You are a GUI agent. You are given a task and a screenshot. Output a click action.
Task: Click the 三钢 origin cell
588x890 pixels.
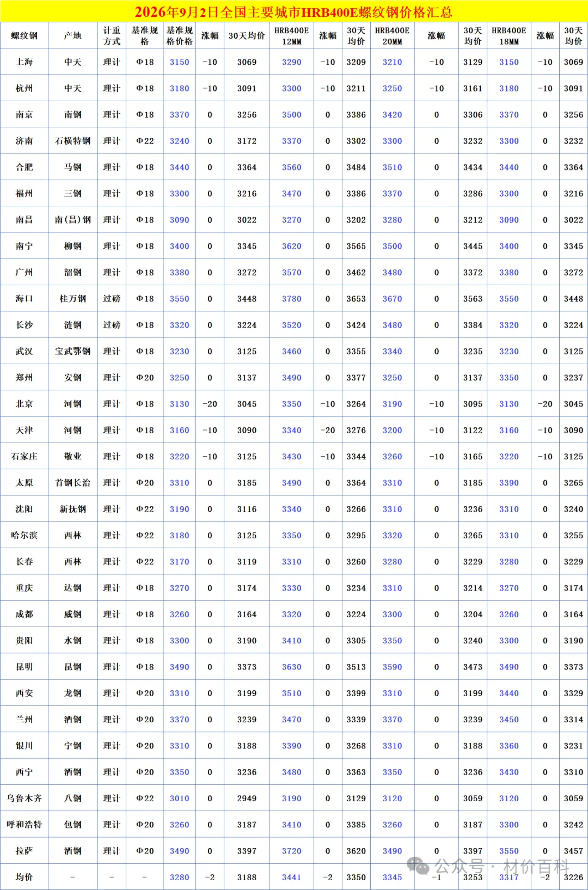73,193
